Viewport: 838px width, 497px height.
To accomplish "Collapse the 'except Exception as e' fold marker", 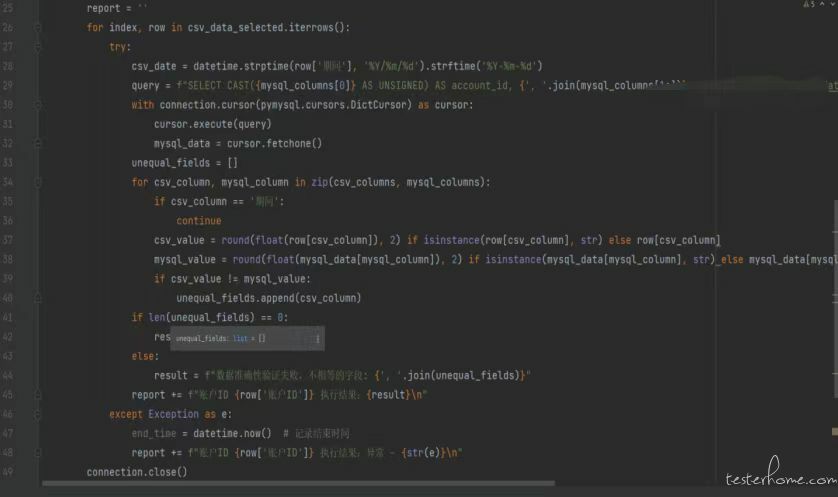I will pyautogui.click(x=37, y=414).
